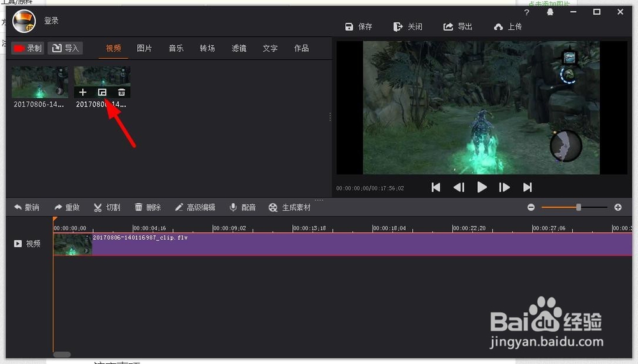The image size is (638, 364).
Task: Select the first video thumbnail in library
Action: click(x=40, y=82)
